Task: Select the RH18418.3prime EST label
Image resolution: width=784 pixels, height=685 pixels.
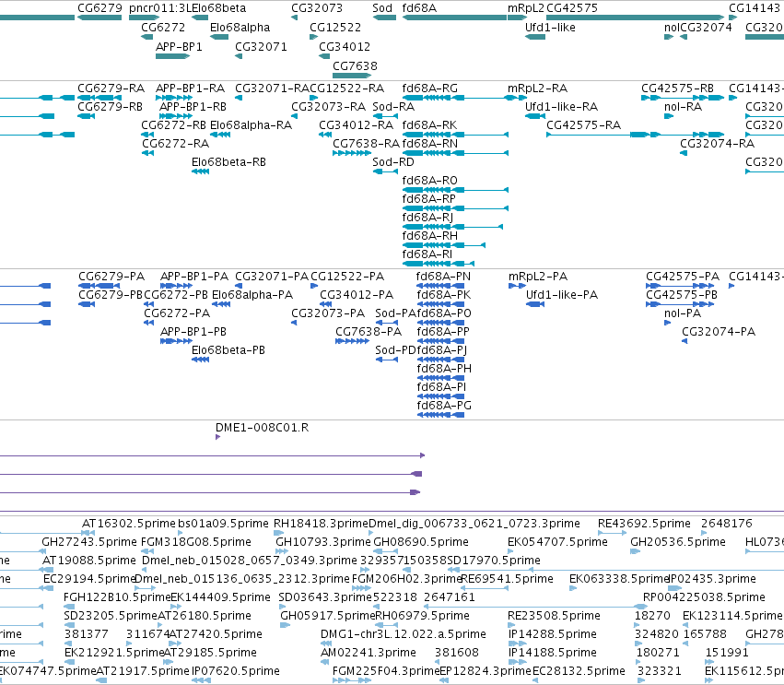Action: click(321, 524)
